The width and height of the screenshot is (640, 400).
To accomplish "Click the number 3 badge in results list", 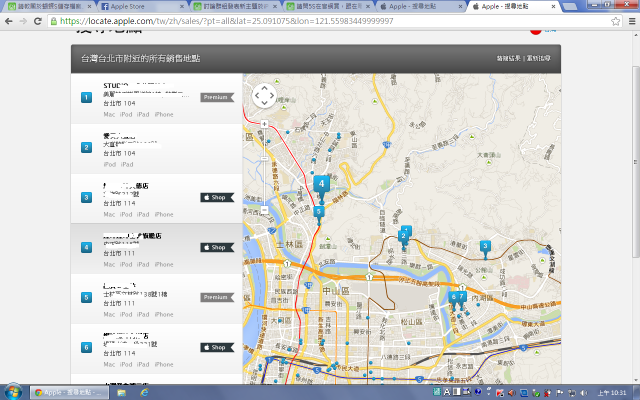I will pos(86,198).
